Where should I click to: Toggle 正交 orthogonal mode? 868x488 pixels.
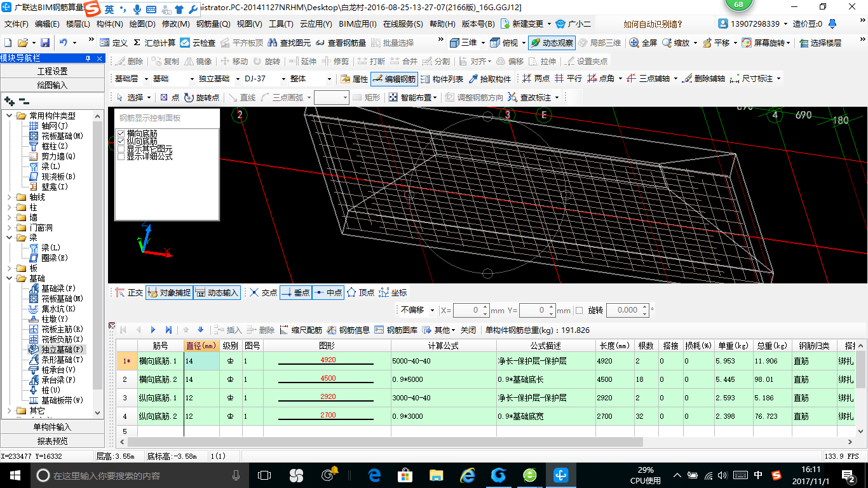pyautogui.click(x=129, y=292)
